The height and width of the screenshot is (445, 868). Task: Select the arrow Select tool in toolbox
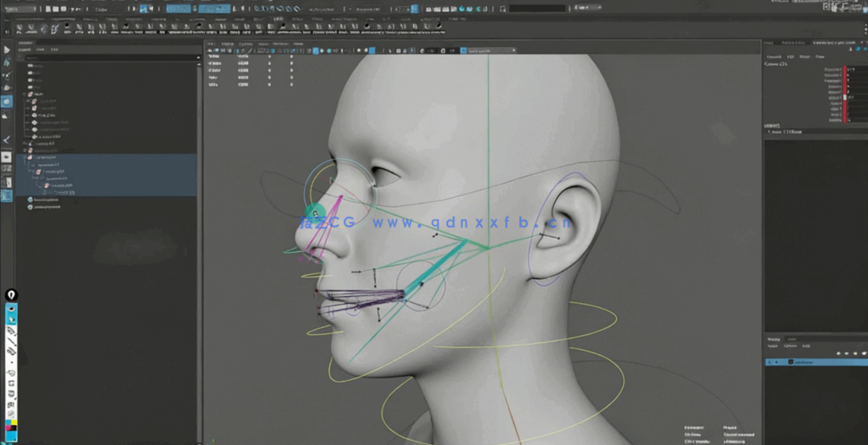[7, 50]
